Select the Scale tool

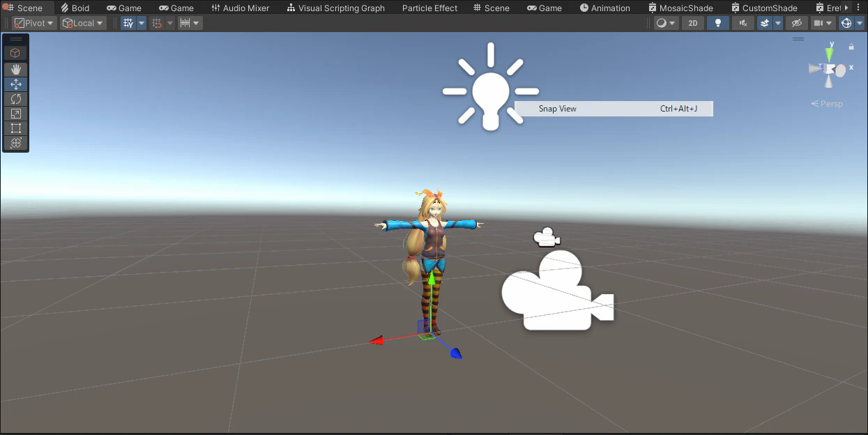15,113
